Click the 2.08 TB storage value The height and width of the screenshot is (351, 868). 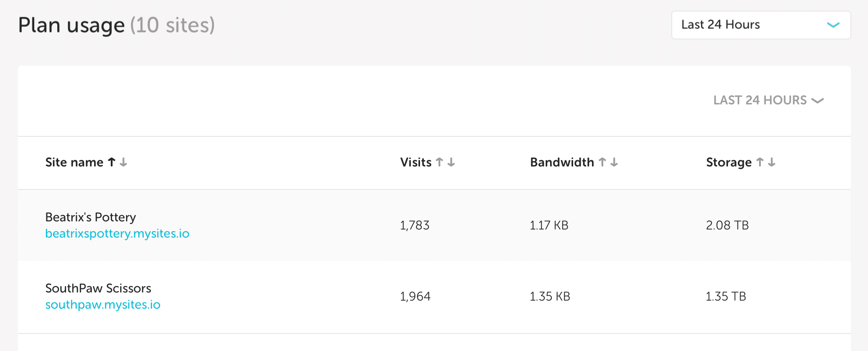pos(727,225)
